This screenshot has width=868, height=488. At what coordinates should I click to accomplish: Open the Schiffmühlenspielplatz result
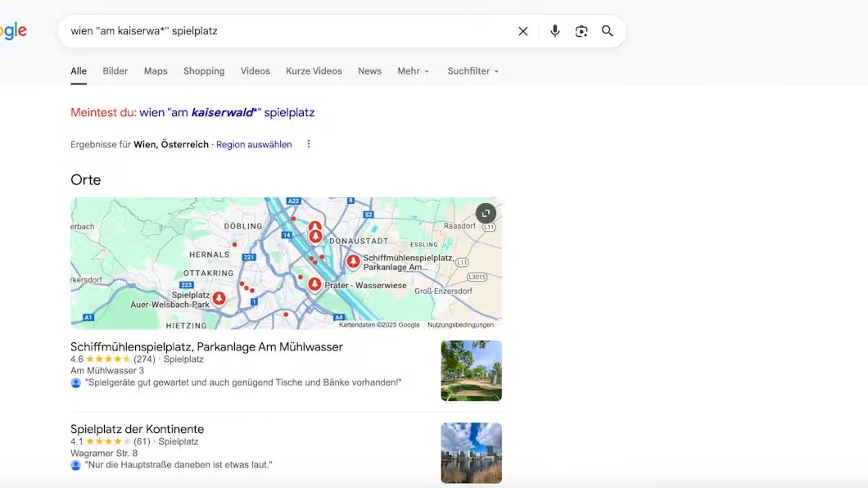coord(206,346)
